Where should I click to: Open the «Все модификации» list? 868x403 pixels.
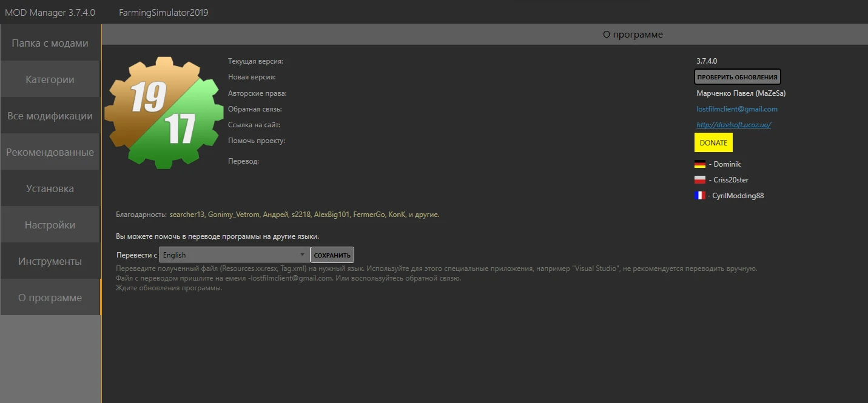pyautogui.click(x=49, y=115)
